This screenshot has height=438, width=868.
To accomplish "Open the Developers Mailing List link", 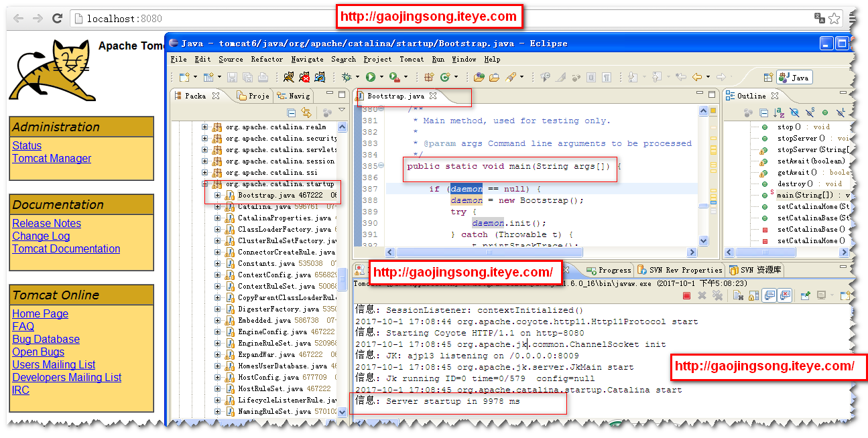I will point(66,377).
